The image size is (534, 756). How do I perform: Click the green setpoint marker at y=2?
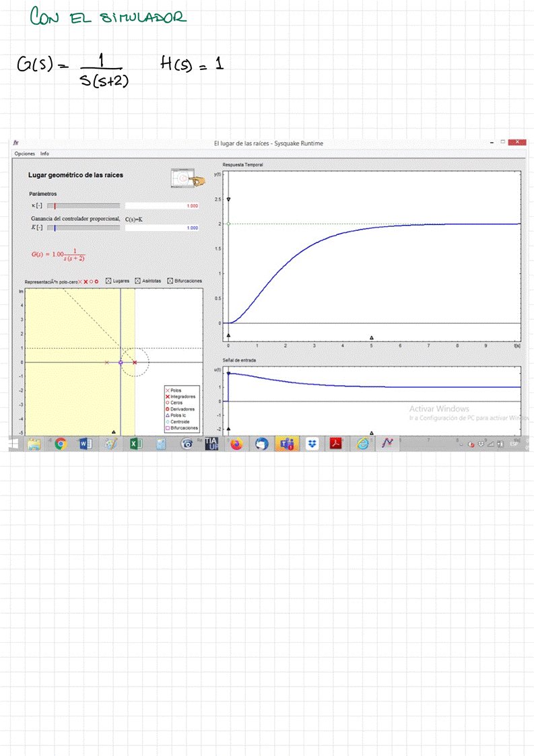click(228, 224)
